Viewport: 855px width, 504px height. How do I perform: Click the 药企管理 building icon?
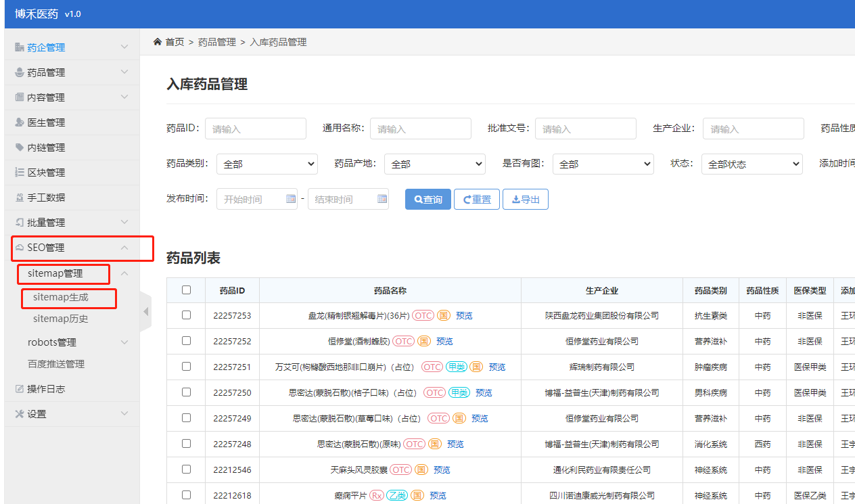pos(20,47)
